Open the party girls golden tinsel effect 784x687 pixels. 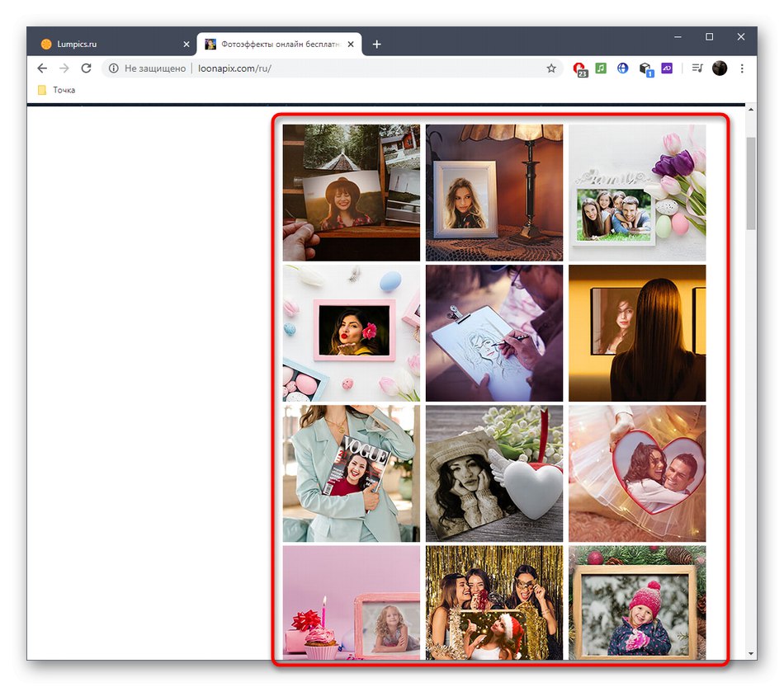click(x=494, y=603)
